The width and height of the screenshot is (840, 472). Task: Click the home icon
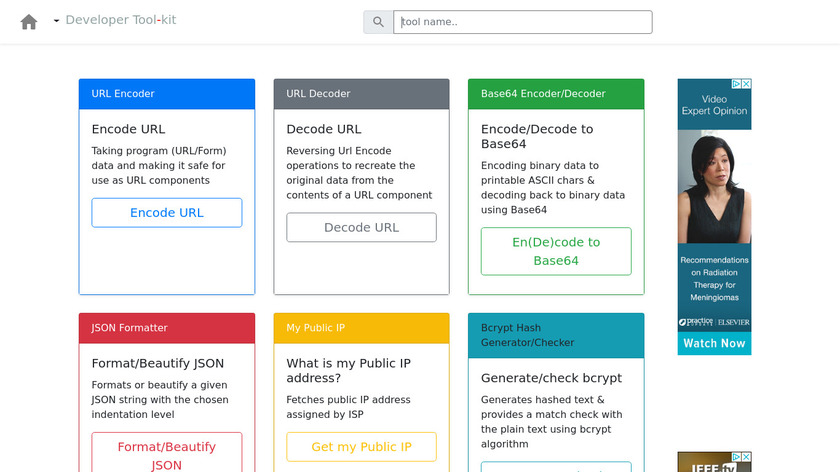29,21
